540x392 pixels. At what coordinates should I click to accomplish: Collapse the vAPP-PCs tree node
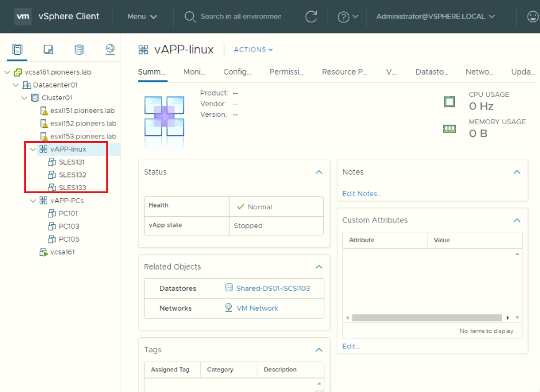(x=33, y=200)
